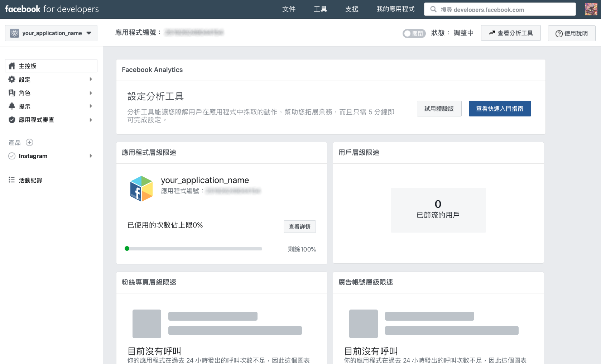The image size is (601, 364).
Task: Click the Facebook for developers logo
Action: pos(52,9)
